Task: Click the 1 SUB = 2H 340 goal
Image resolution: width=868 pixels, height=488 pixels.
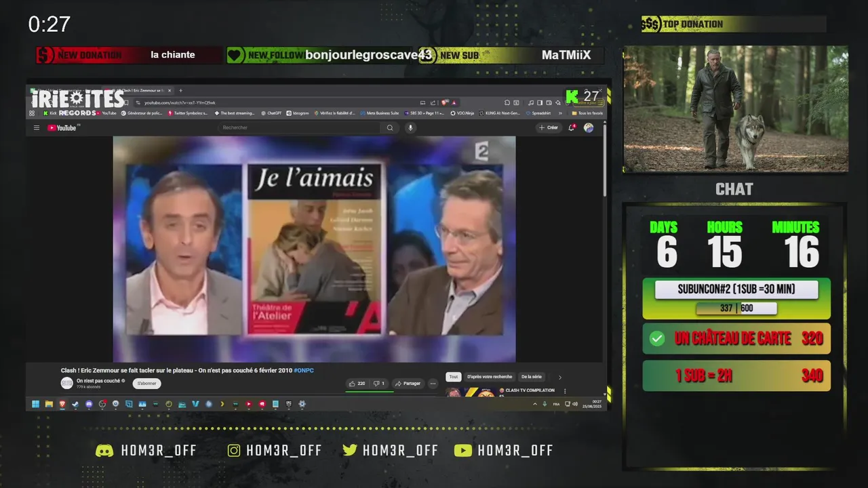Action: click(x=736, y=375)
